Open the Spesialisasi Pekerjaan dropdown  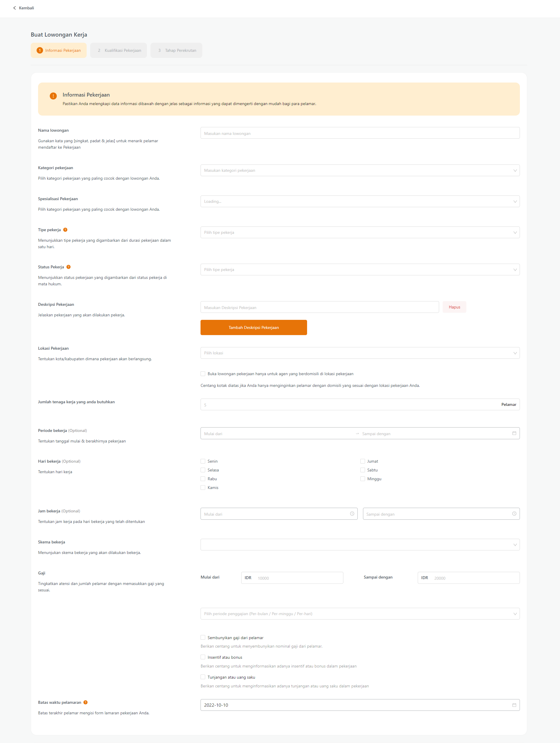pyautogui.click(x=360, y=201)
